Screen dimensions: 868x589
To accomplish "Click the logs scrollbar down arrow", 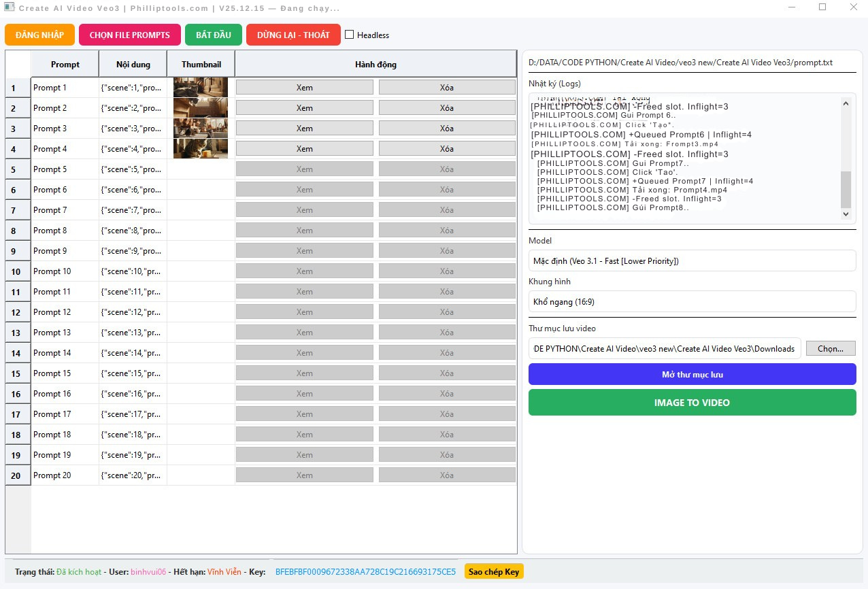I will pos(846,214).
